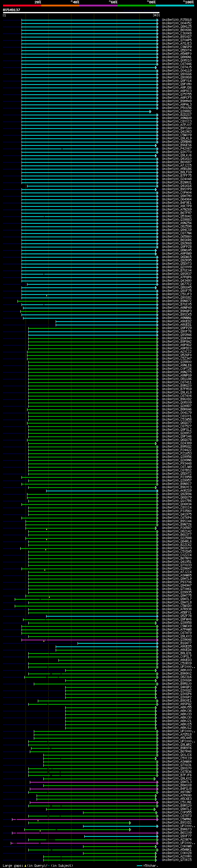Click the cyan ~100% identity legend segment
This screenshot has width=197, height=868.
(175, 6)
